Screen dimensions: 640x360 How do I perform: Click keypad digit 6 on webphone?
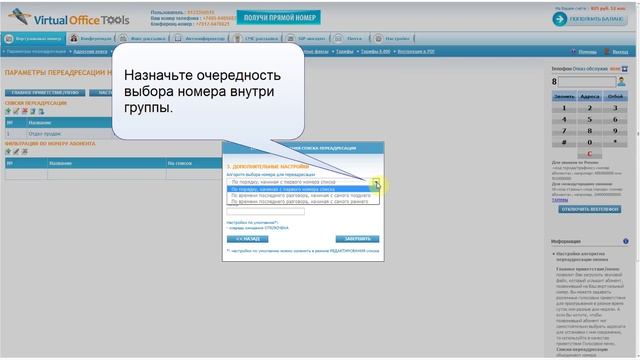(x=615, y=120)
